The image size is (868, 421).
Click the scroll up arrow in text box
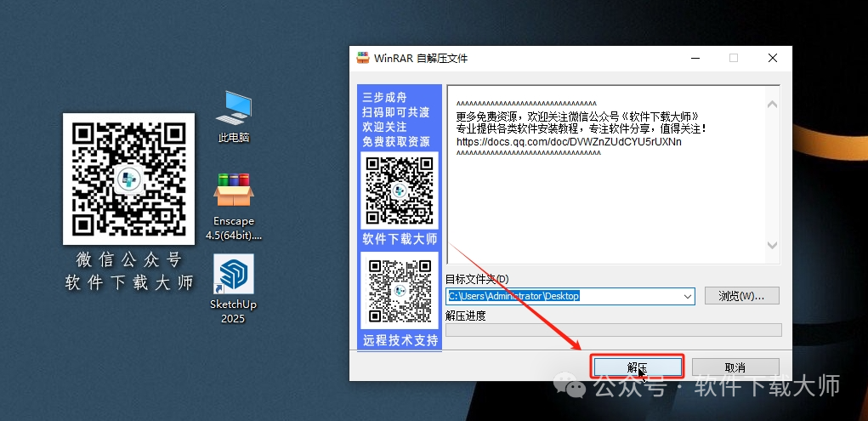tap(772, 104)
